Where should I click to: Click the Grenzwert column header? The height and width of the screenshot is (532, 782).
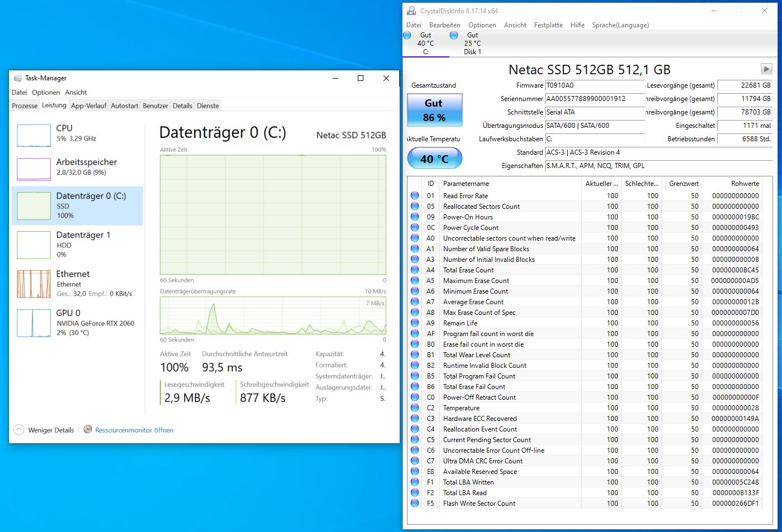tap(684, 183)
